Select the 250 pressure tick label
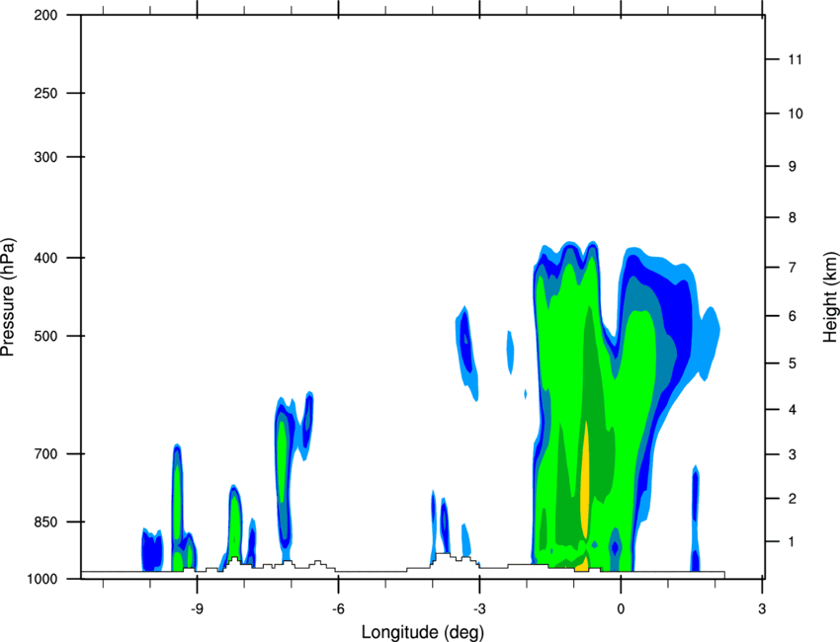 tap(45, 93)
